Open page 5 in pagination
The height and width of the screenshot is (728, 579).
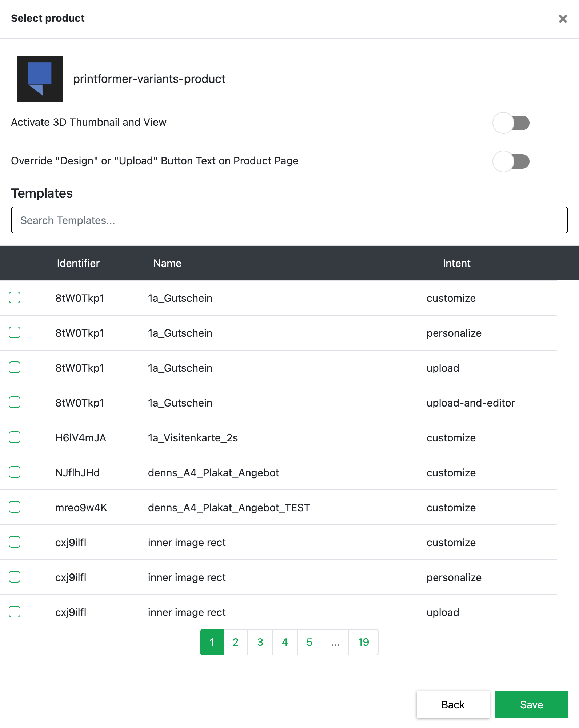[310, 642]
